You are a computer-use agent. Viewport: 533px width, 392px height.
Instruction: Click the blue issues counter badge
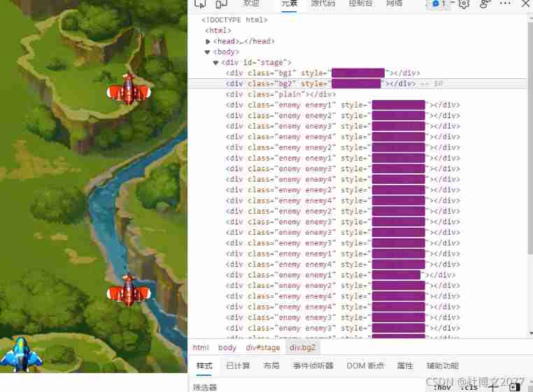coord(439,3)
